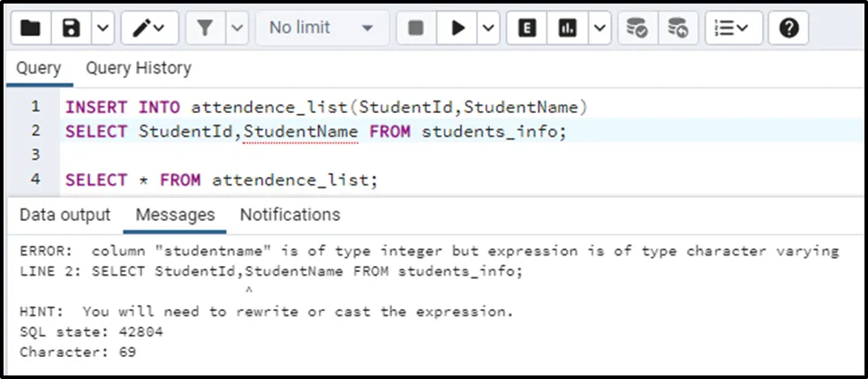Viewport: 868px width, 379px height.
Task: Open the No limit rows dropdown
Action: click(321, 28)
